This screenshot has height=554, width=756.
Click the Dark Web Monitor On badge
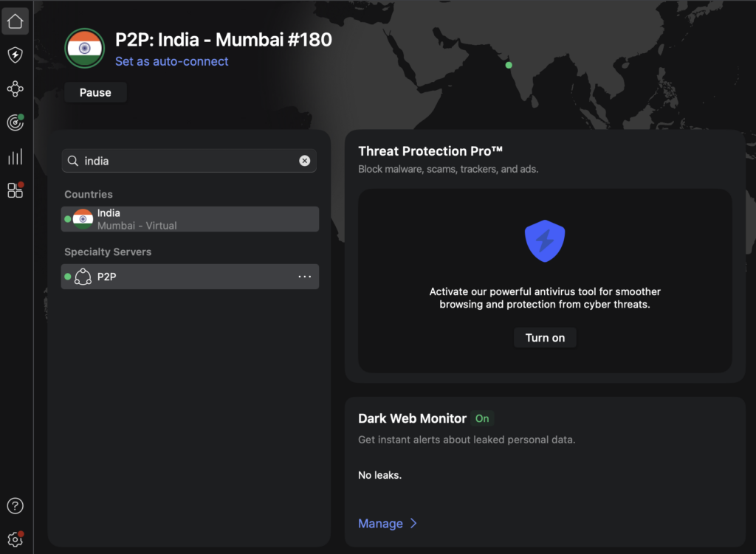482,418
